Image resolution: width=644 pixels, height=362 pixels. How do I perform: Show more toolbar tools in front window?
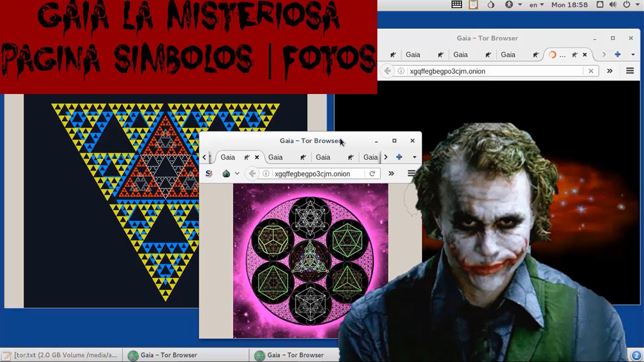pyautogui.click(x=391, y=173)
